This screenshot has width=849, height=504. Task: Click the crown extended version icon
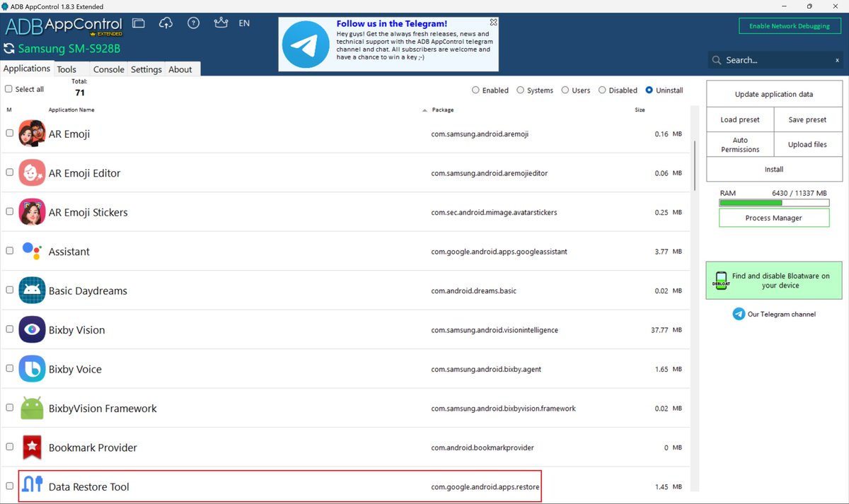coord(221,23)
